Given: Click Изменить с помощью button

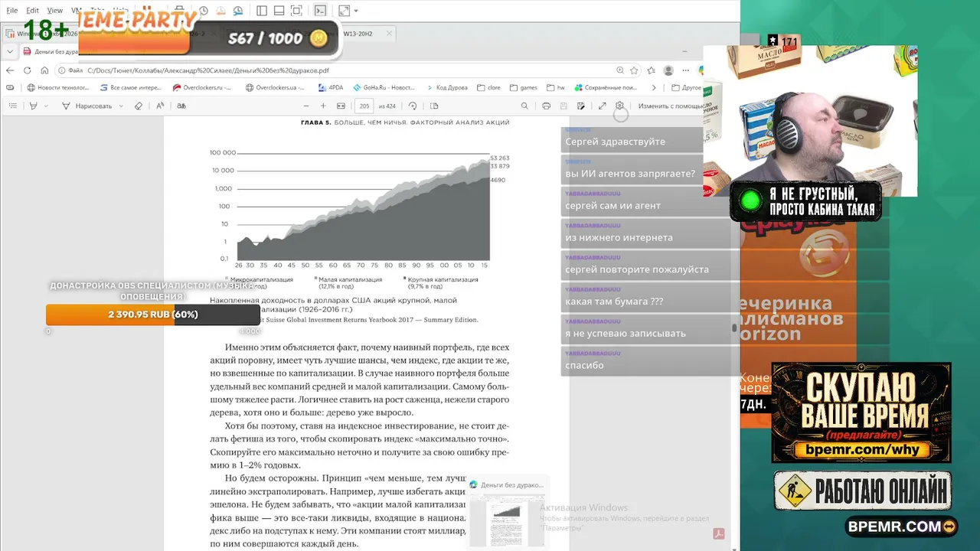Looking at the screenshot, I should (x=669, y=106).
